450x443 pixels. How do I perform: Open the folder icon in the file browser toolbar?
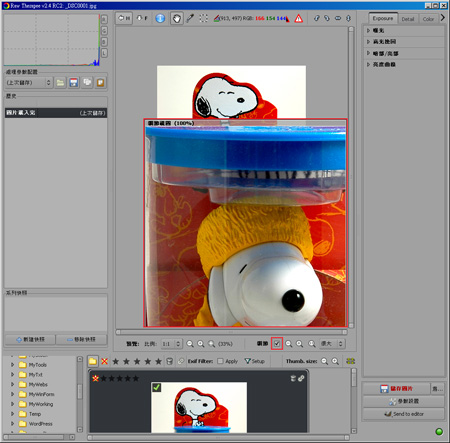coord(93,361)
